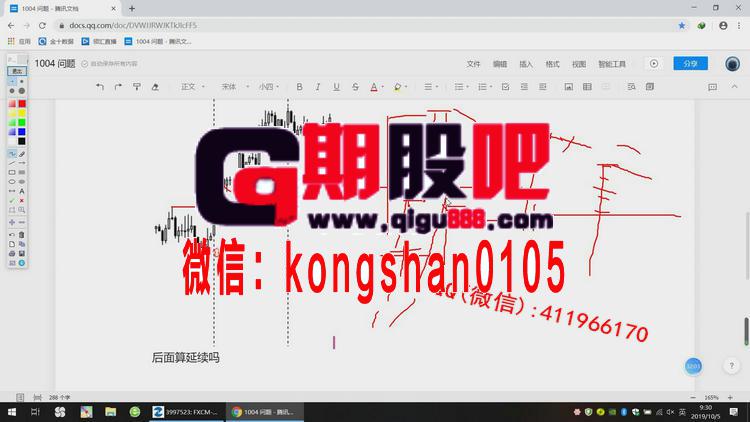Select the red X stamp tool
750x422 pixels.
pyautogui.click(x=22, y=200)
